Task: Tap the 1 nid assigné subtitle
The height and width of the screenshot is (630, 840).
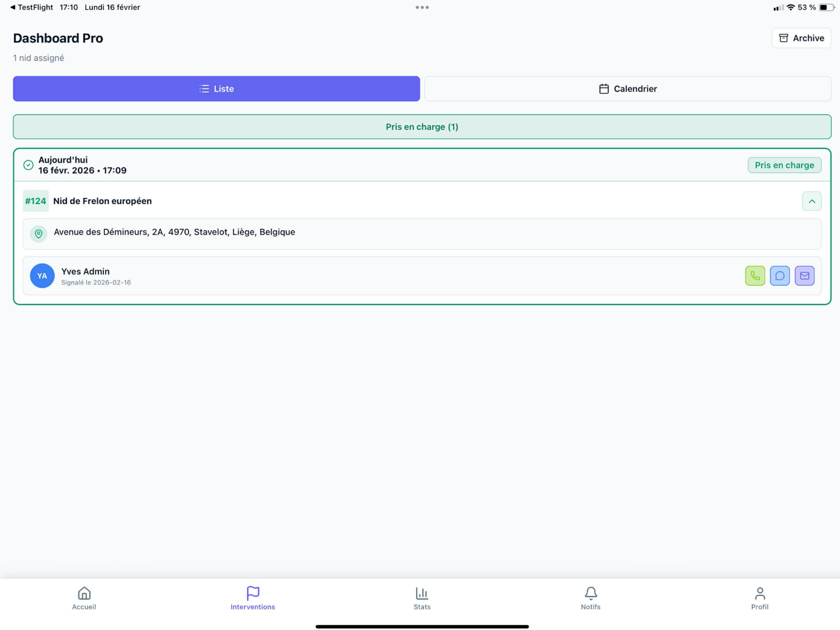Action: 38,58
